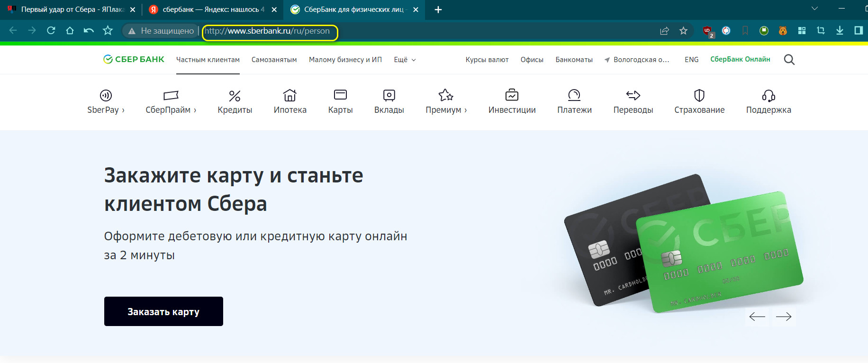This screenshot has height=363, width=868.
Task: Open the uBlock Origin extension
Action: coord(708,31)
